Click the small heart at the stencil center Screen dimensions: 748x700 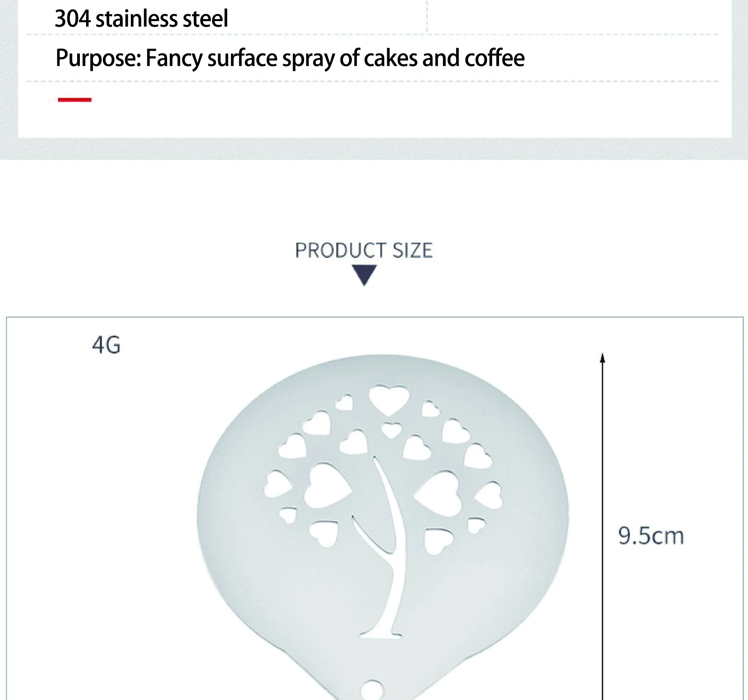(392, 430)
